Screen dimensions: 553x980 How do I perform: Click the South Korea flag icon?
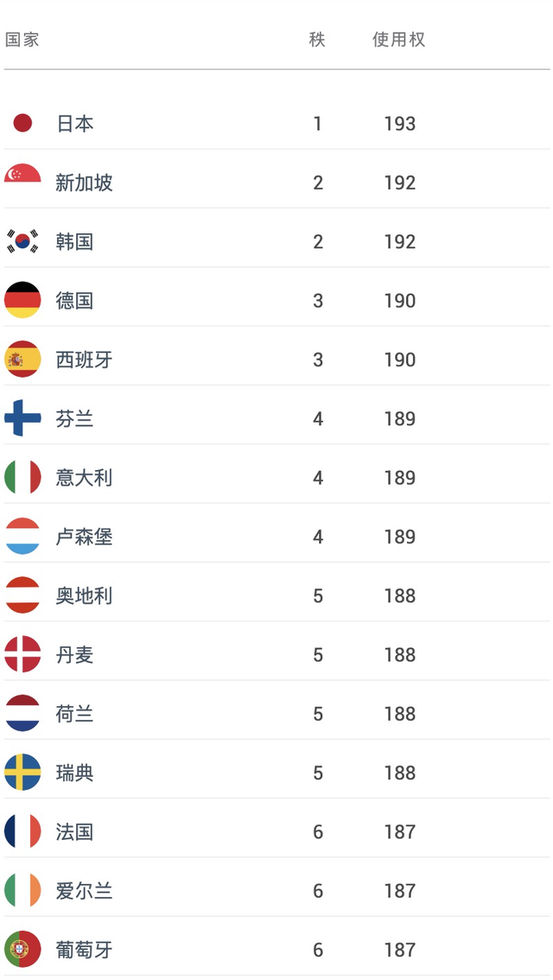[22, 241]
